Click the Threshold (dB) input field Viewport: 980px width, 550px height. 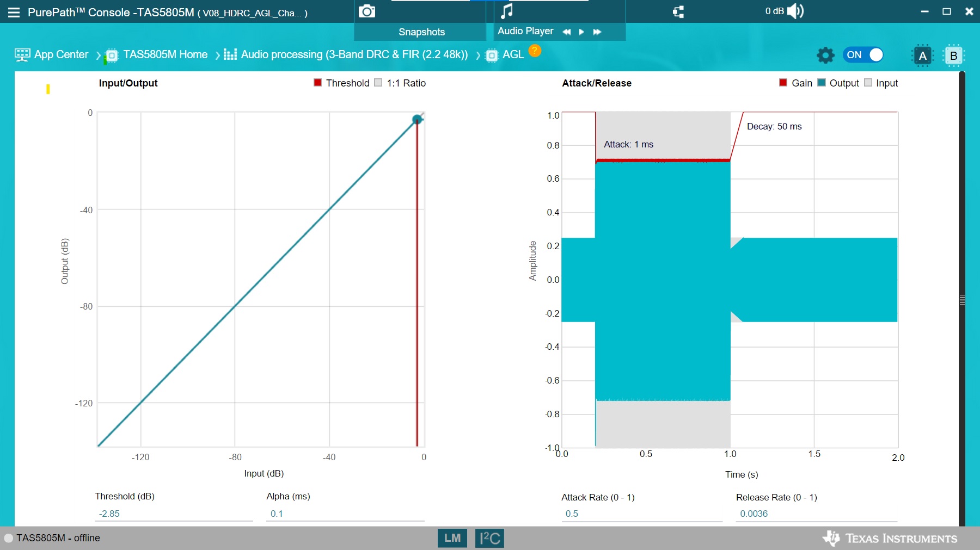(174, 514)
